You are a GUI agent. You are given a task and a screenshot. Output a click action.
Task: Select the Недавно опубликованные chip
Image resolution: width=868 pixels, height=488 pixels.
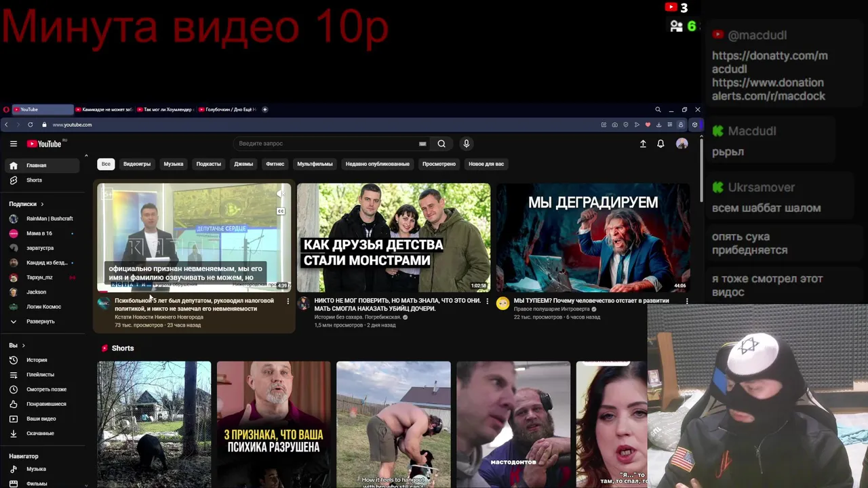tap(378, 164)
